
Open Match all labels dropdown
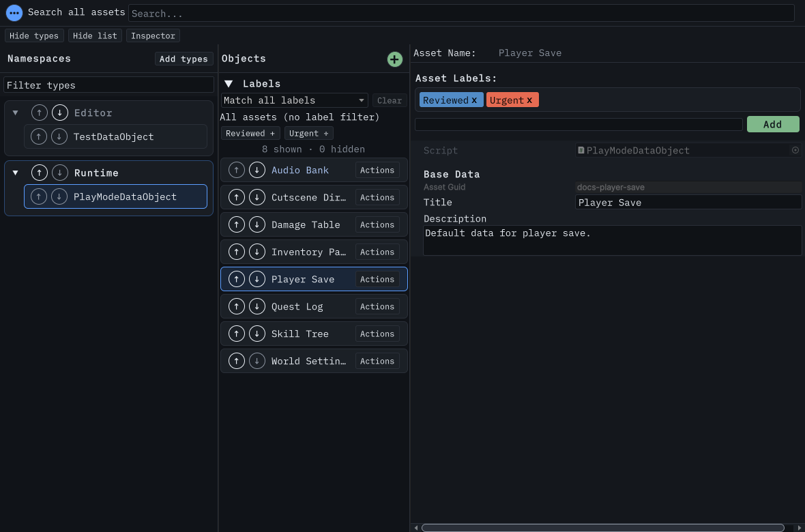tap(295, 100)
